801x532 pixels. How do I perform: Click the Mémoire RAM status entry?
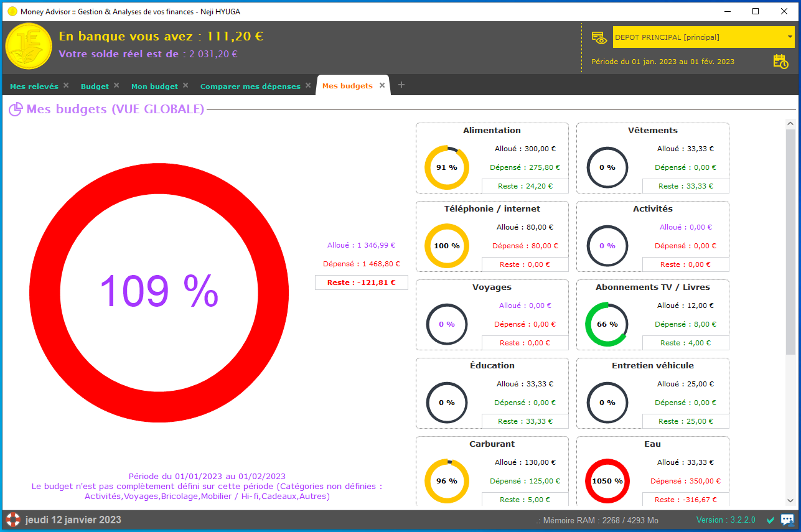point(597,520)
